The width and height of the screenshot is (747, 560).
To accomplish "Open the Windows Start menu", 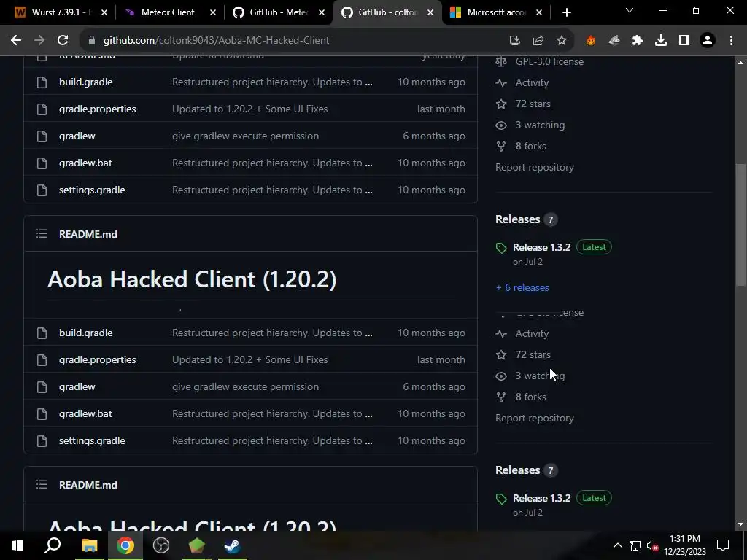I will [18, 545].
